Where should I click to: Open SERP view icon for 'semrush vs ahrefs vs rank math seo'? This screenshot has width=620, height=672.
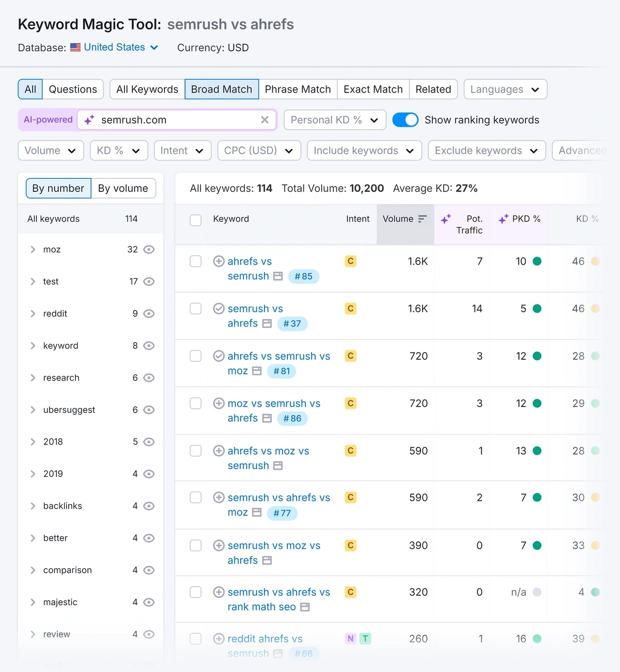305,607
